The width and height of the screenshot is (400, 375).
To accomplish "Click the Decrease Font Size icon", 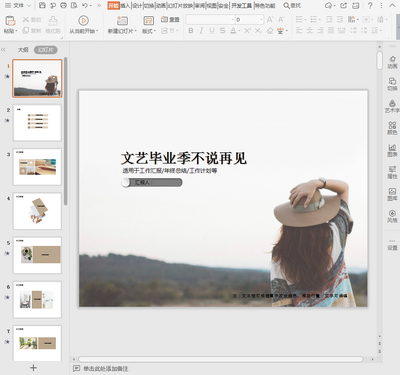I will (281, 20).
